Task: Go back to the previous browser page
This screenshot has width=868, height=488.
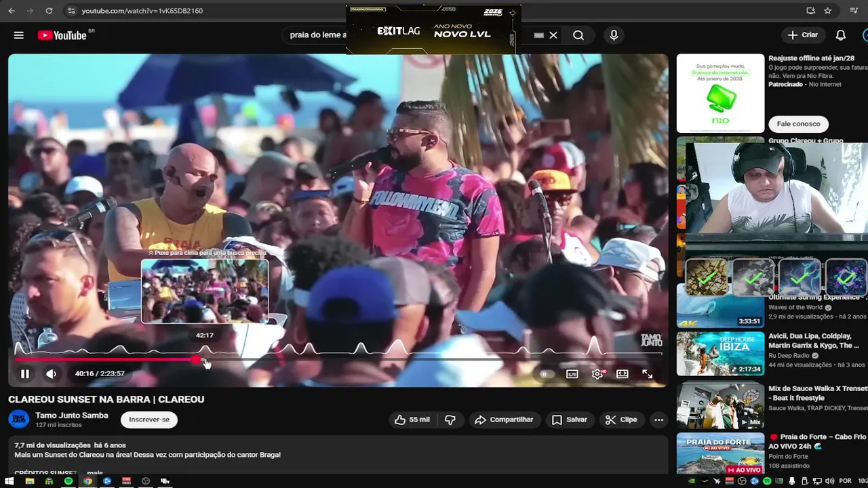Action: pos(10,11)
